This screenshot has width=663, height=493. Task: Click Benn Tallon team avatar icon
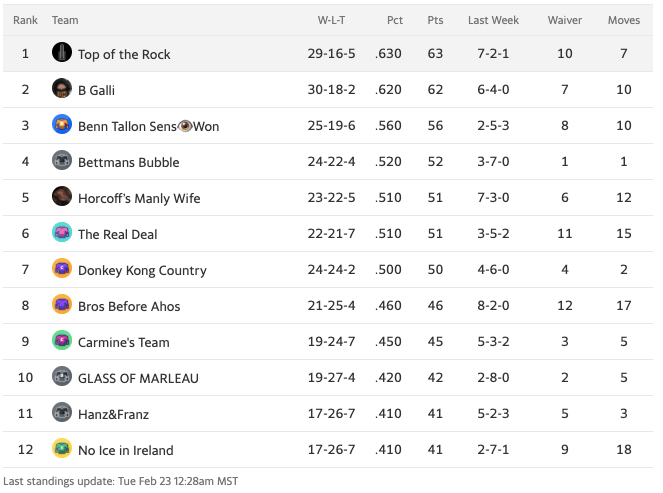(x=62, y=125)
